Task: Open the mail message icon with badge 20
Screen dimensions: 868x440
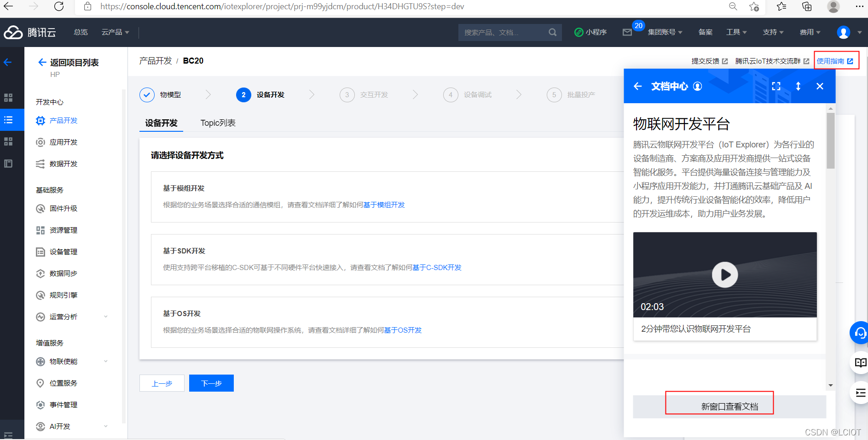Action: 627,32
